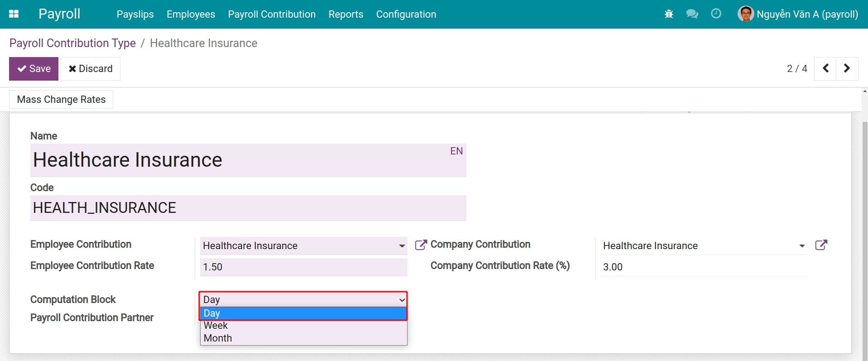Click the user avatar picture
The height and width of the screenshot is (361, 868).
[x=745, y=14]
